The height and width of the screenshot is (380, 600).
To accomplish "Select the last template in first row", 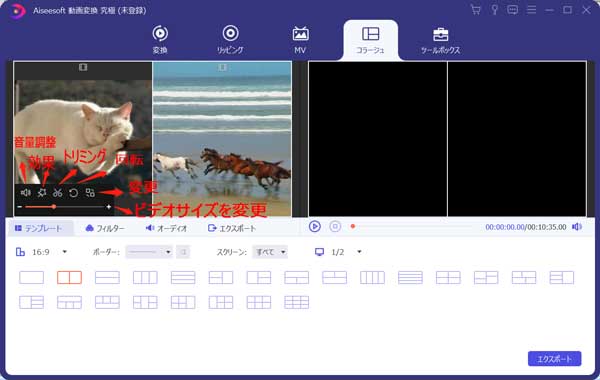I will pos(562,277).
